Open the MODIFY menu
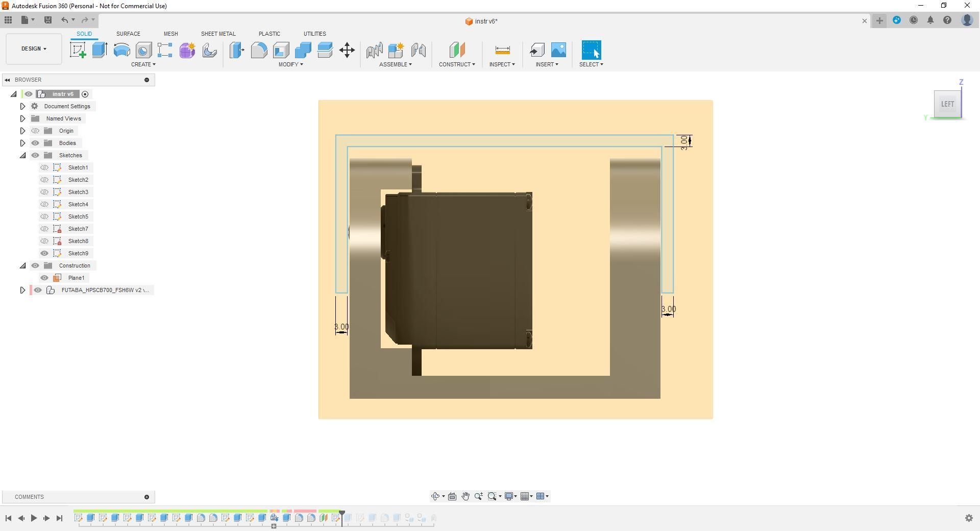 (x=290, y=64)
